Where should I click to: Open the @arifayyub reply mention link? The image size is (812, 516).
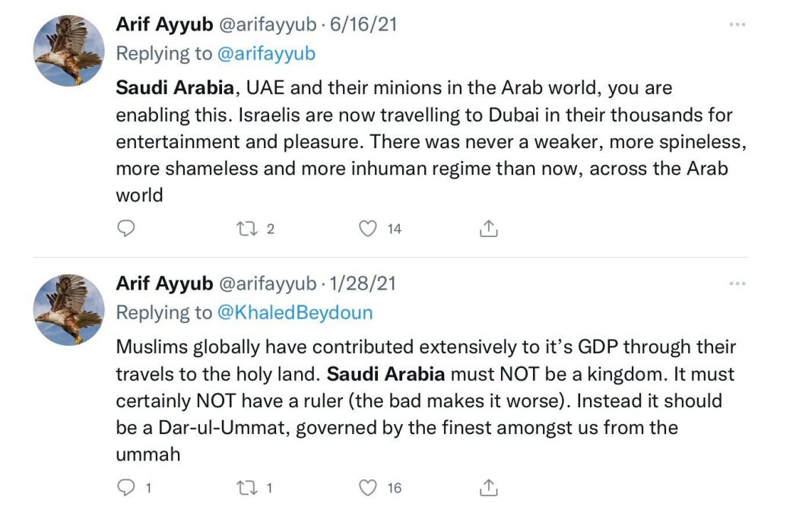266,54
